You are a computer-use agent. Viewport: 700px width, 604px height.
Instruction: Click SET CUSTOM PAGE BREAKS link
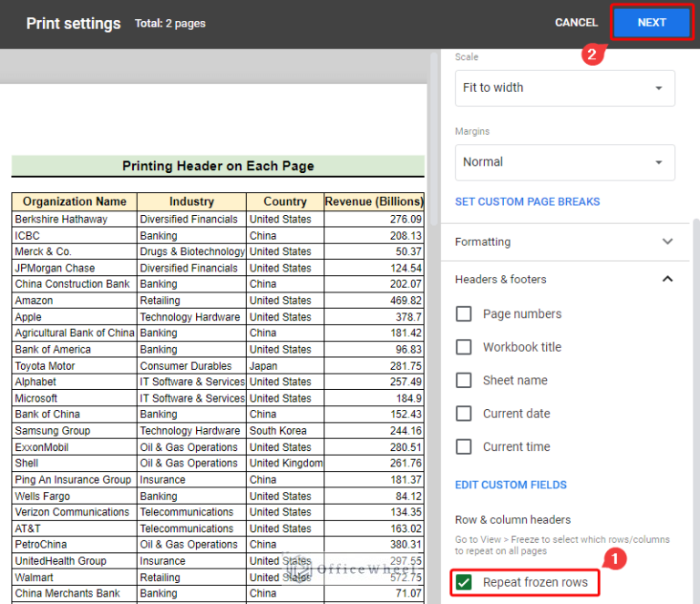pyautogui.click(x=527, y=202)
